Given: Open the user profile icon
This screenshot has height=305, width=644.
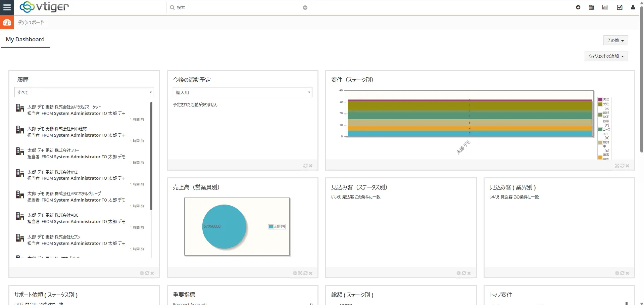Looking at the screenshot, I should (633, 7).
